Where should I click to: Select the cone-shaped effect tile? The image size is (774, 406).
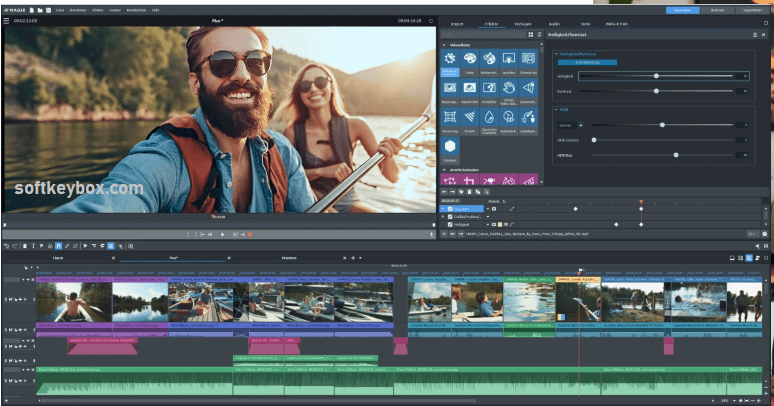click(528, 92)
